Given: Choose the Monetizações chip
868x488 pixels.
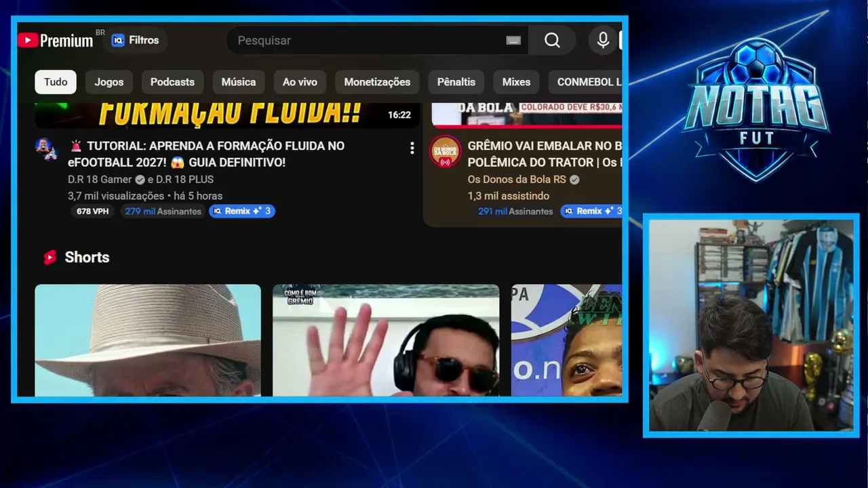Looking at the screenshot, I should [x=377, y=82].
